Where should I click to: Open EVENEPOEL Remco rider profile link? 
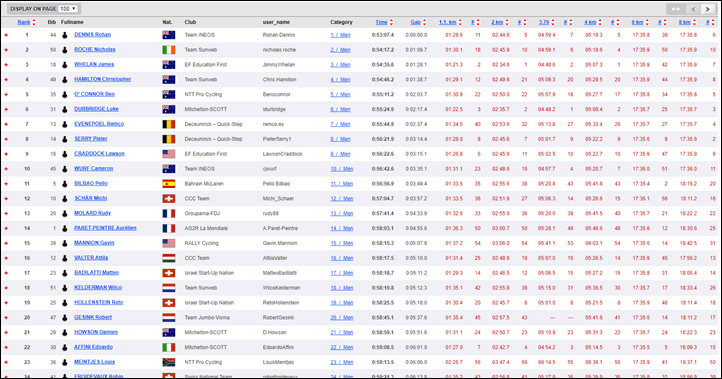coord(99,124)
